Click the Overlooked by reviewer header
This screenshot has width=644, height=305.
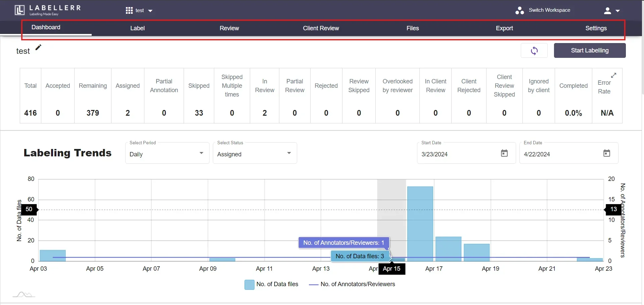[x=398, y=86]
